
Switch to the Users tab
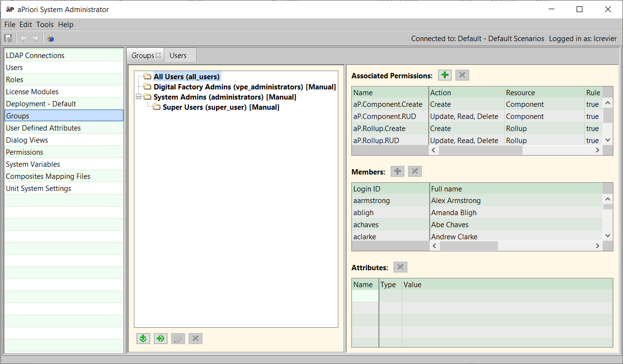178,56
